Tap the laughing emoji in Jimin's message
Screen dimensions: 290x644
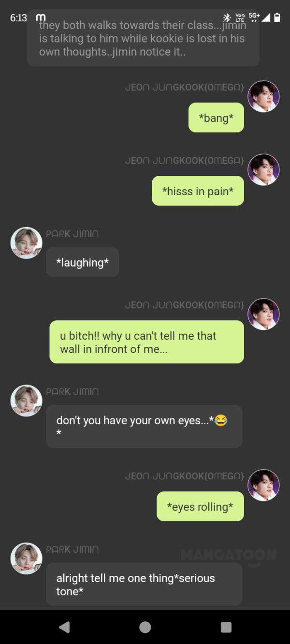[220, 420]
